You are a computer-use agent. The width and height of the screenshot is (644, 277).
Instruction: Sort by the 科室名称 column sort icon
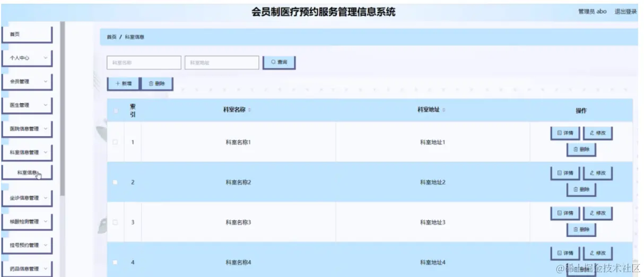click(249, 110)
